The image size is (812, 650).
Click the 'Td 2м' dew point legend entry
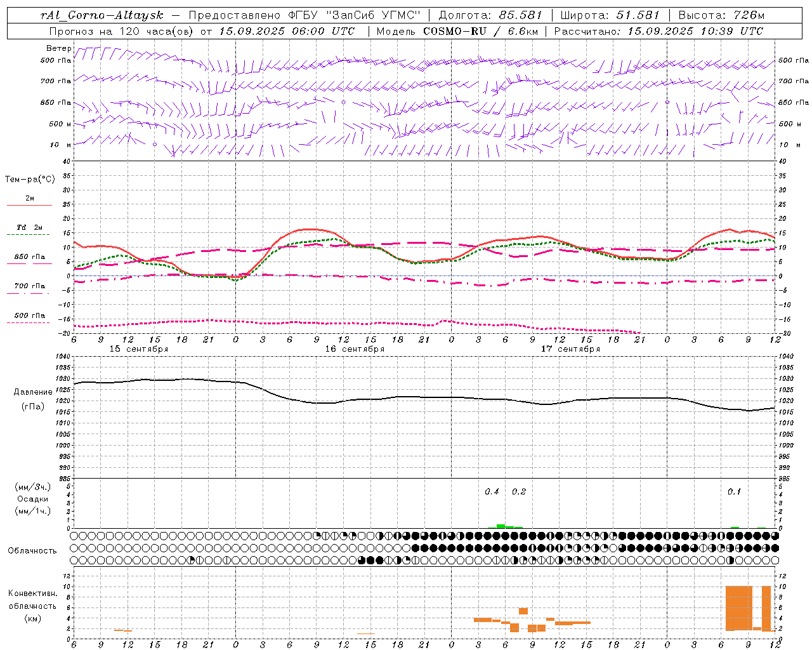pyautogui.click(x=29, y=227)
